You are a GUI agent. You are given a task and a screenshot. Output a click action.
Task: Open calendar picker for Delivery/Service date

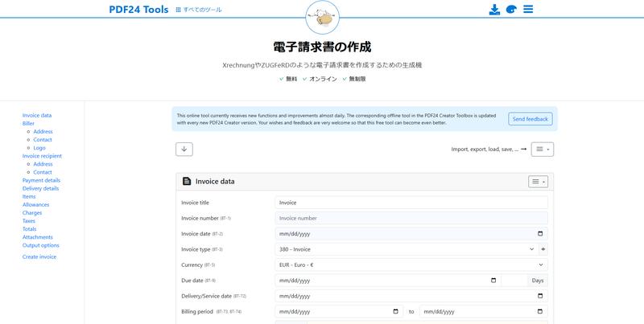tap(540, 296)
